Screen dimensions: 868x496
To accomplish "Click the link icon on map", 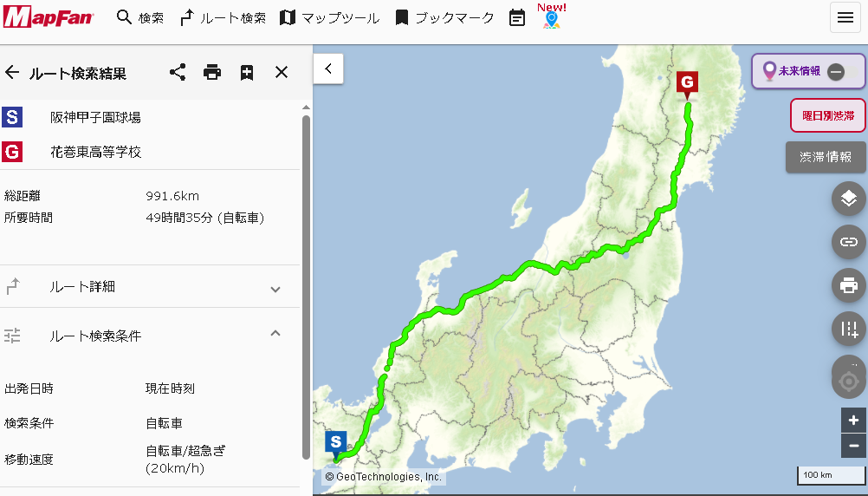I will [x=848, y=242].
